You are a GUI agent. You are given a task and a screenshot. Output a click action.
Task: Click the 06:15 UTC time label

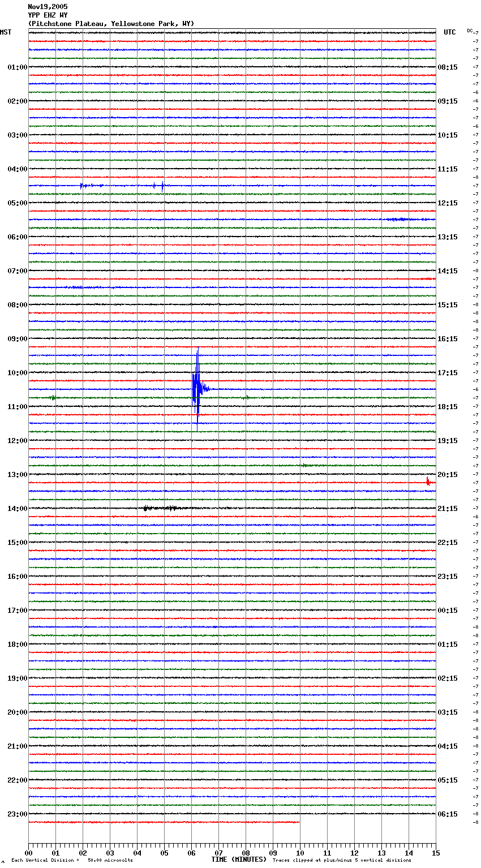(x=448, y=814)
